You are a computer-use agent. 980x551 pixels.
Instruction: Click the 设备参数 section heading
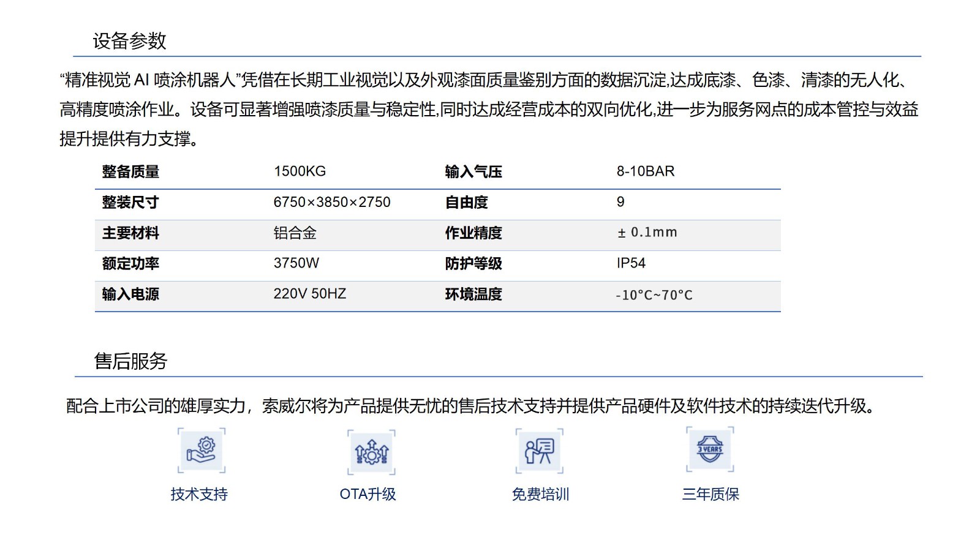click(x=129, y=41)
